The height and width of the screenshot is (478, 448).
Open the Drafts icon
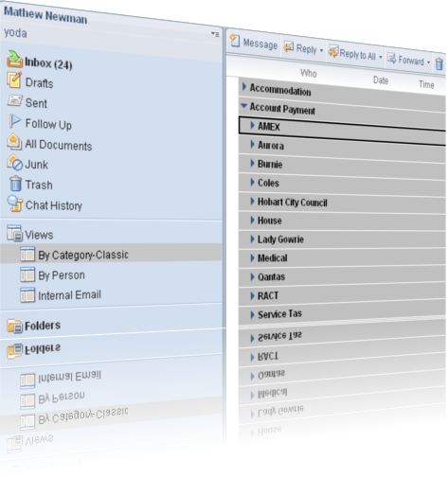click(x=14, y=80)
